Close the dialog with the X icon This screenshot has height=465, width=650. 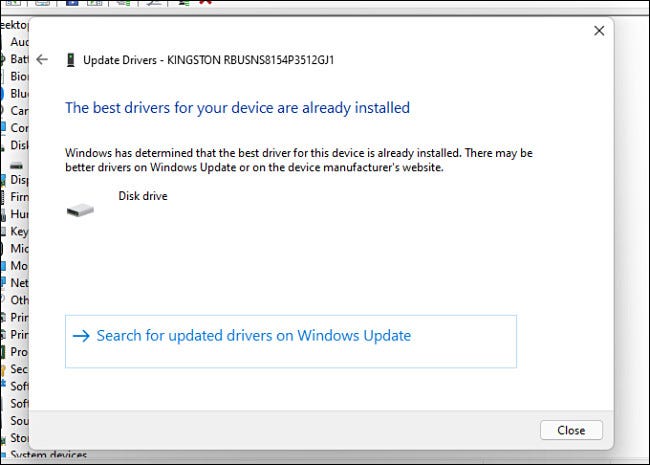pyautogui.click(x=599, y=31)
